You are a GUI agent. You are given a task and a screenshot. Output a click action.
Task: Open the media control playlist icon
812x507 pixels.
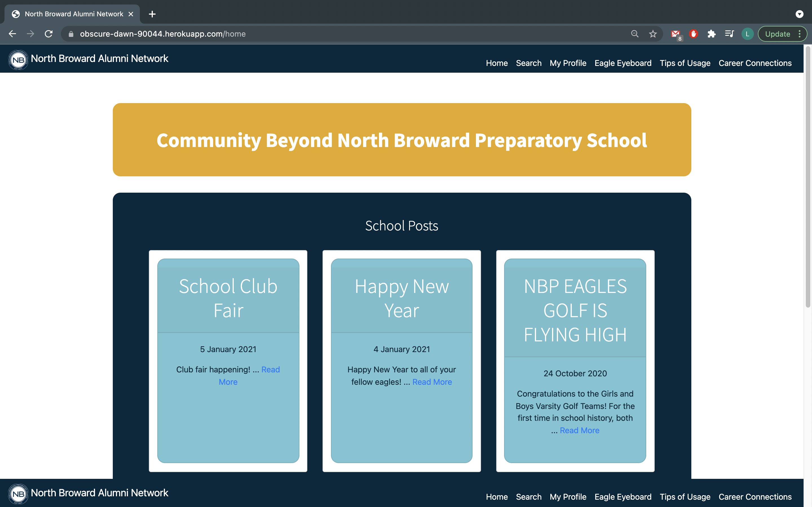pyautogui.click(x=729, y=34)
